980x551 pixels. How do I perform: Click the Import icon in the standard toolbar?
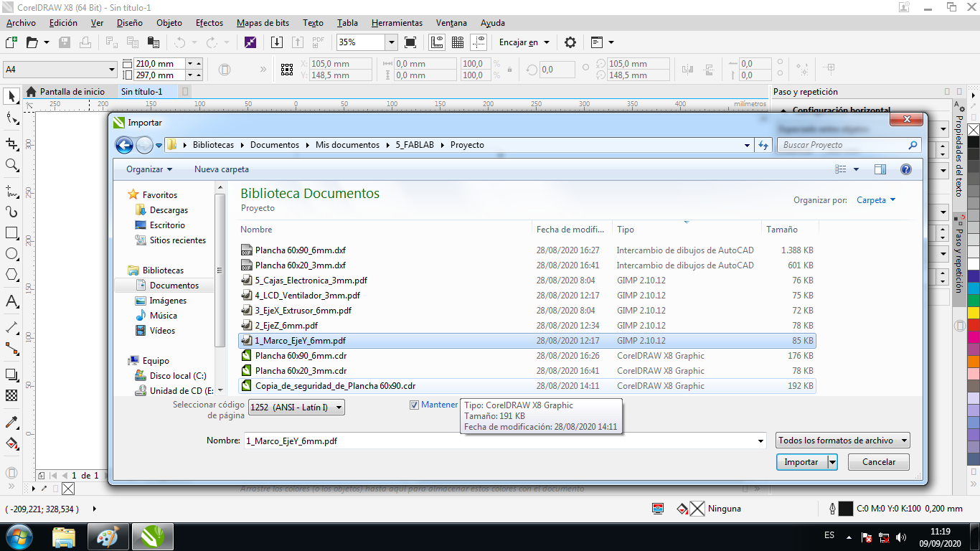(278, 42)
